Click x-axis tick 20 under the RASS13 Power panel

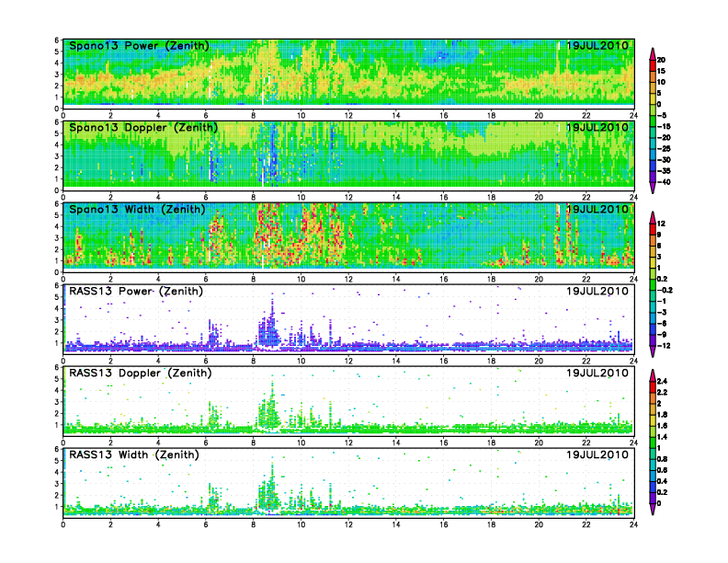pyautogui.click(x=539, y=361)
